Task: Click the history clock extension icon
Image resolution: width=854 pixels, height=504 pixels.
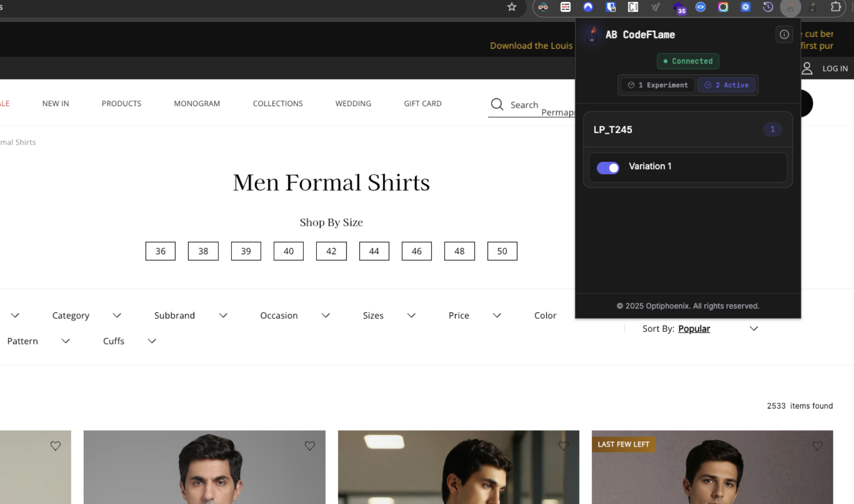Action: click(x=768, y=7)
